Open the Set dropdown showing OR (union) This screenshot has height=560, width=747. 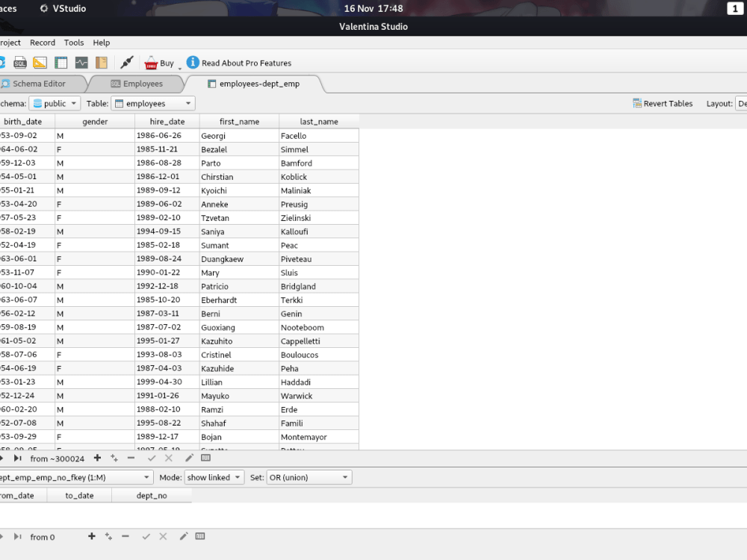pyautogui.click(x=309, y=477)
